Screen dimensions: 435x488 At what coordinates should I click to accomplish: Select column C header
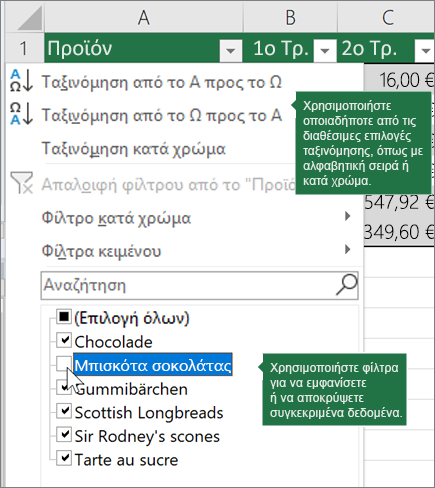coord(387,17)
